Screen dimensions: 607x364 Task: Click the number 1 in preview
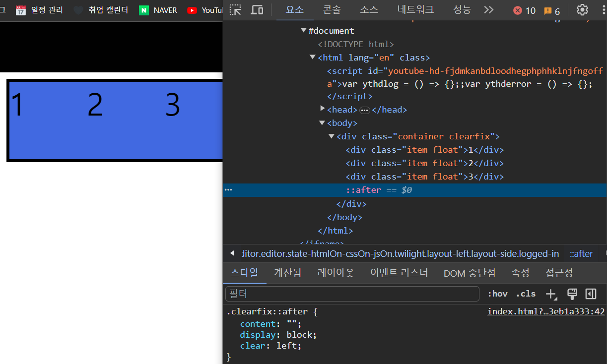[17, 105]
